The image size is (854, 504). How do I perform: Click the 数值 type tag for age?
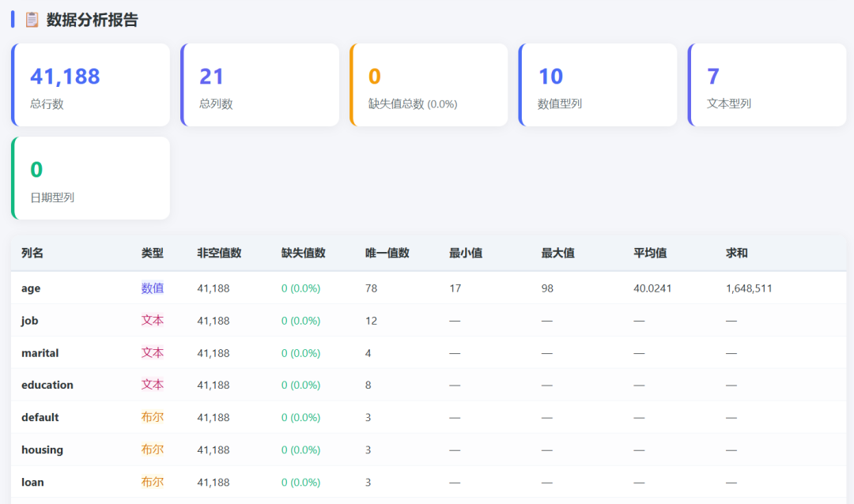153,288
